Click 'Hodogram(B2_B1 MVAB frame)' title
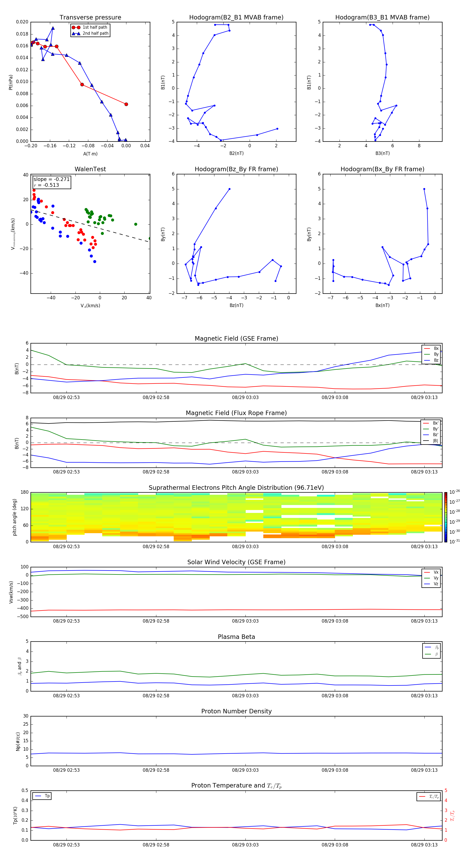 pos(236,18)
